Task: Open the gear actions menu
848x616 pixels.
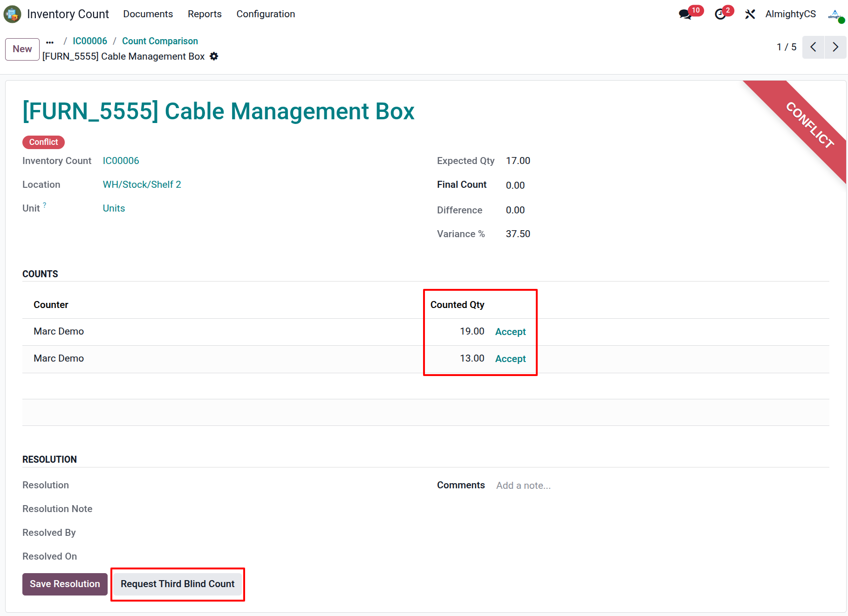Action: click(214, 56)
